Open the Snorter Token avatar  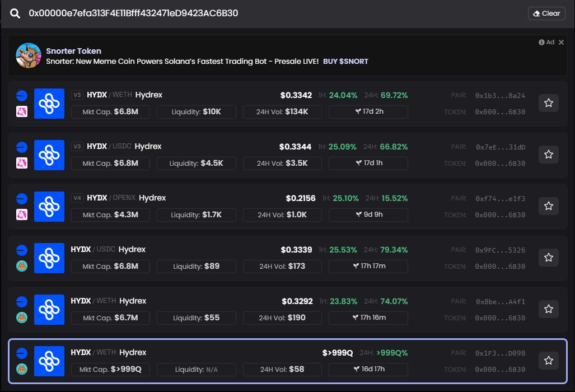point(29,56)
